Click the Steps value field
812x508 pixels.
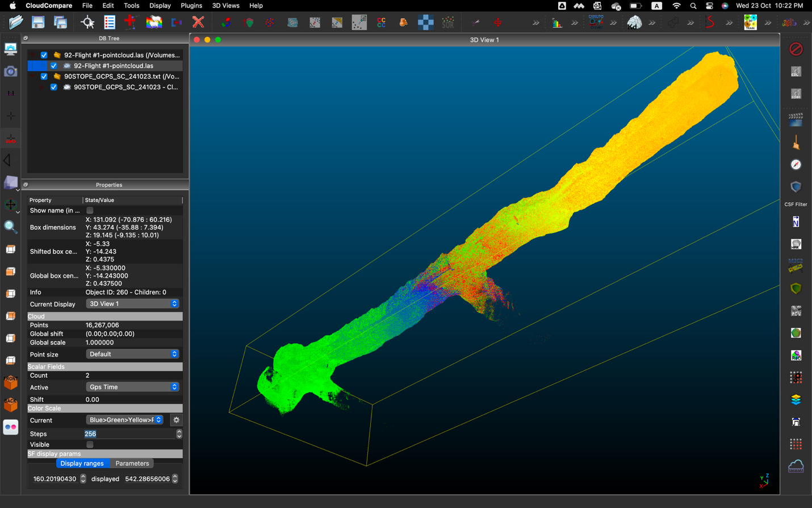coord(129,434)
